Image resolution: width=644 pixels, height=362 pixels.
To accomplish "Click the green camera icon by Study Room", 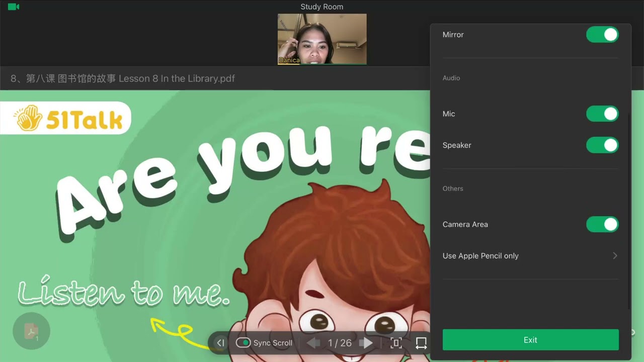I will click(14, 7).
